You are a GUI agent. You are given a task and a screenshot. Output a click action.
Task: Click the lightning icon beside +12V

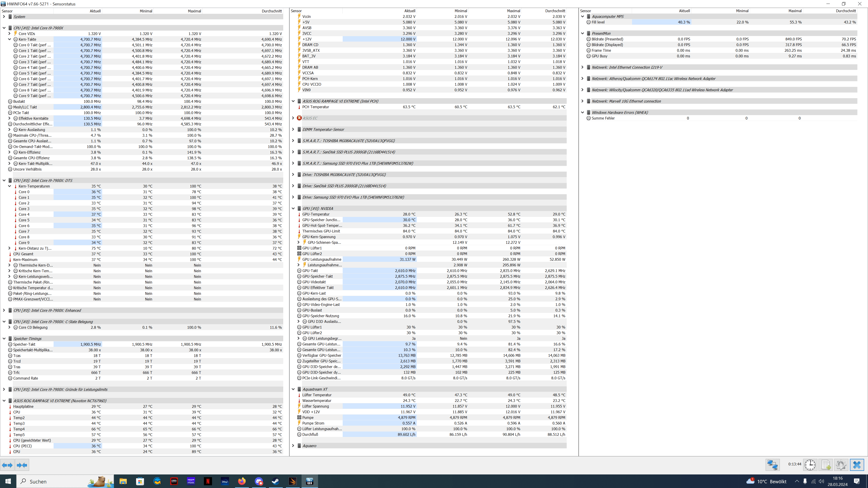click(299, 39)
